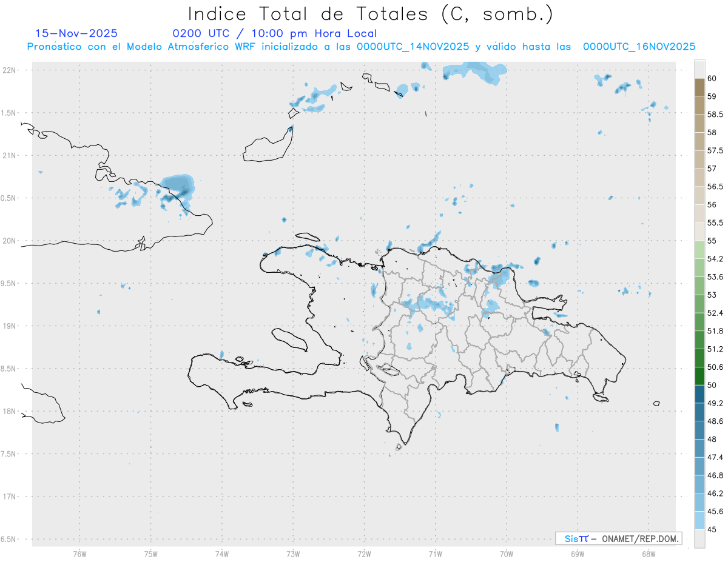Click the colorbar label 60
The width and height of the screenshot is (728, 562).
(x=712, y=78)
